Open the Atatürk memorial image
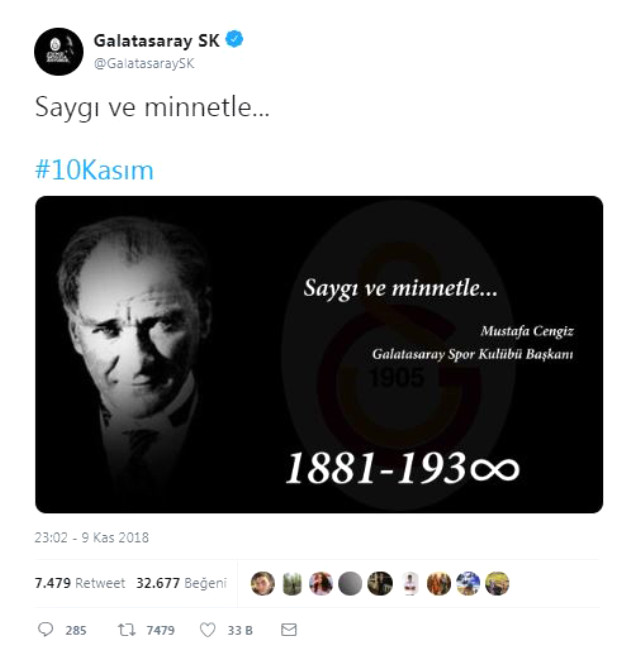The width and height of the screenshot is (640, 664). pos(319,354)
